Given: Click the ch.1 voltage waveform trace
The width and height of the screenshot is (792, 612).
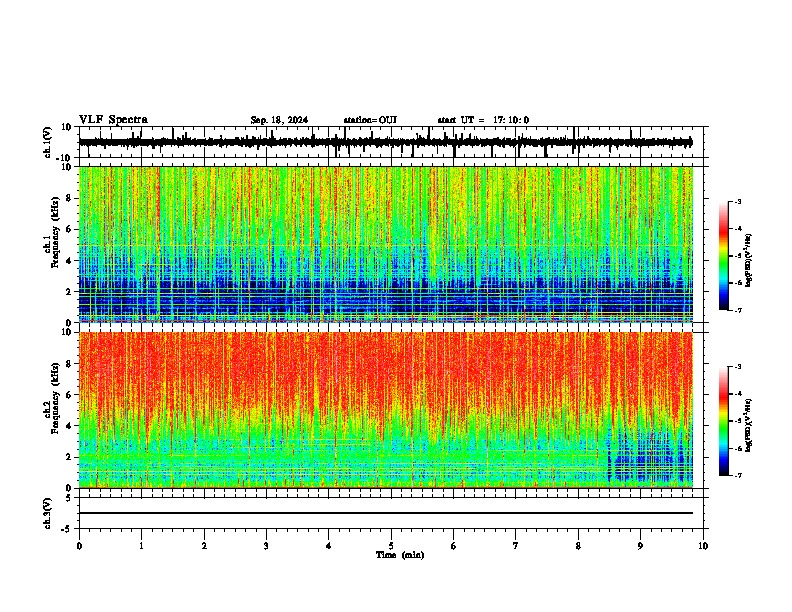Looking at the screenshot, I should click(386, 142).
